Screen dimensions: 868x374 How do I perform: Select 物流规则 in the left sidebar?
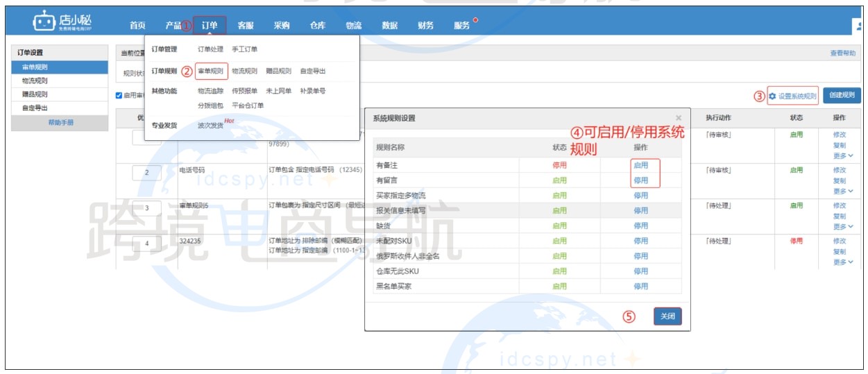coord(61,80)
